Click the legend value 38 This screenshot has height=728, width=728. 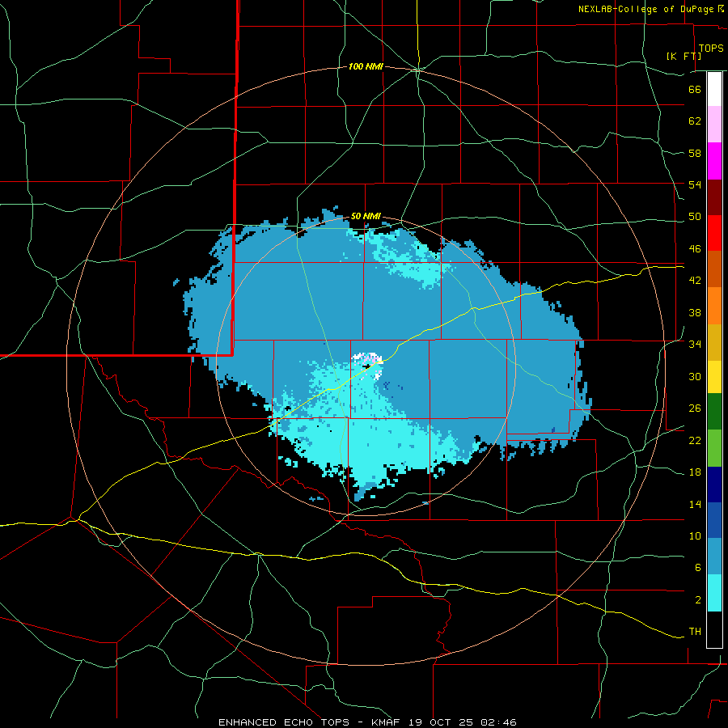[x=695, y=312]
